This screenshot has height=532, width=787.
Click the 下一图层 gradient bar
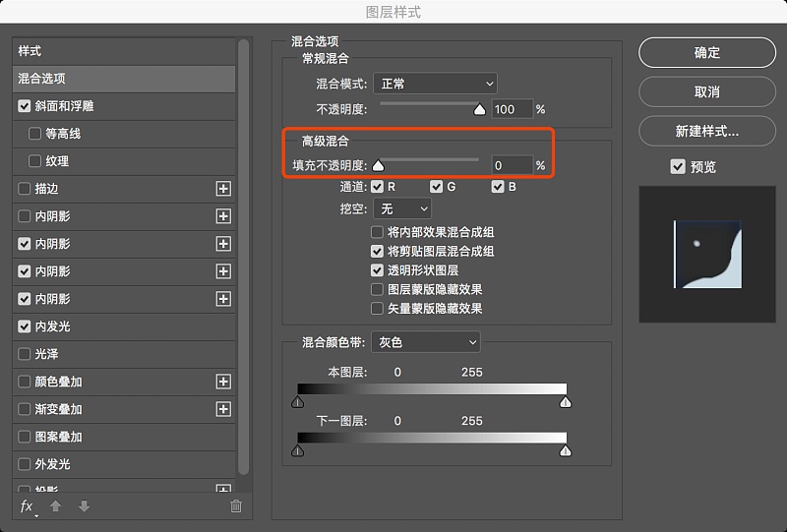[x=432, y=438]
